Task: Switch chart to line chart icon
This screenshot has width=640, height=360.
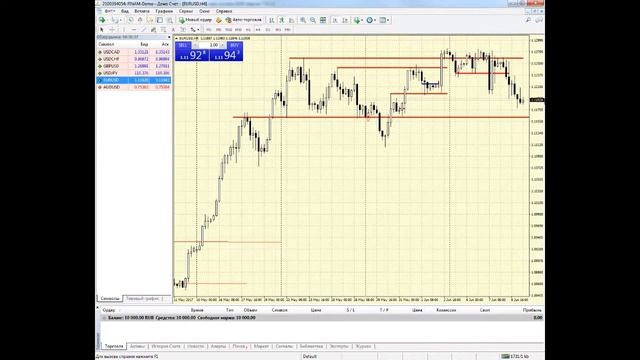Action: (x=291, y=20)
